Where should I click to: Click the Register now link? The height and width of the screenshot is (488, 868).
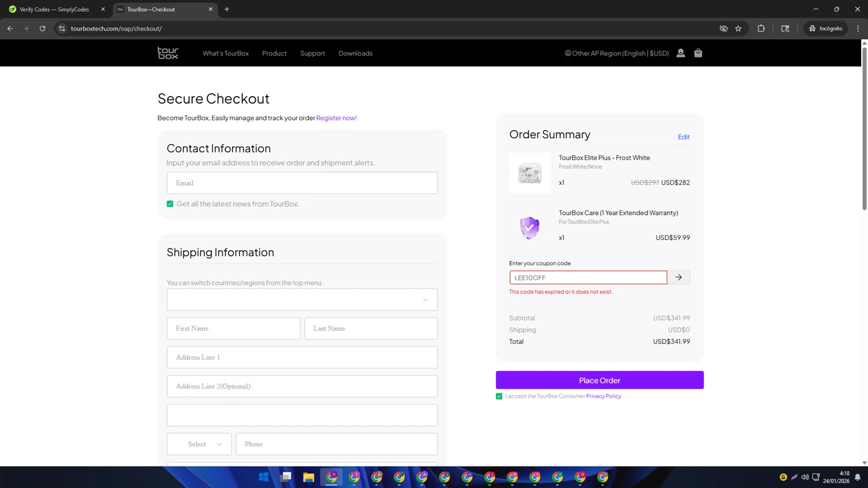click(x=337, y=118)
